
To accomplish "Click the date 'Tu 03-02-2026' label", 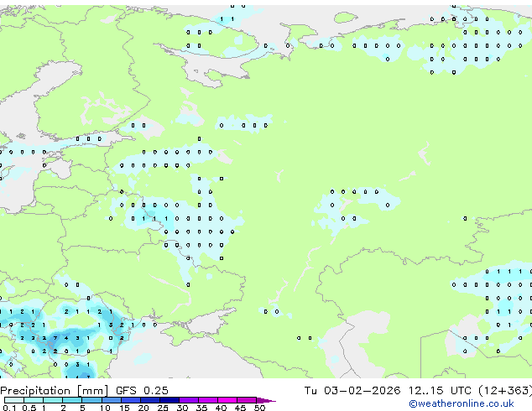I will 352,391.
